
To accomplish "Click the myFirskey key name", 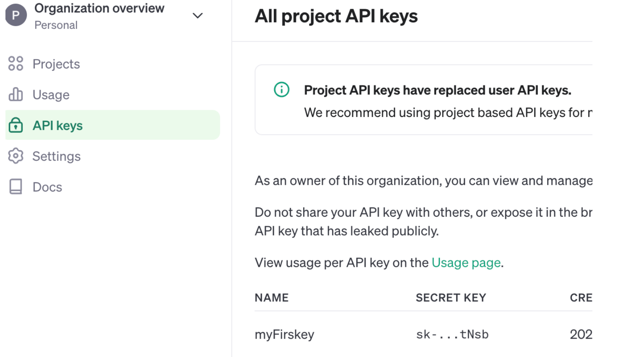I will click(284, 334).
